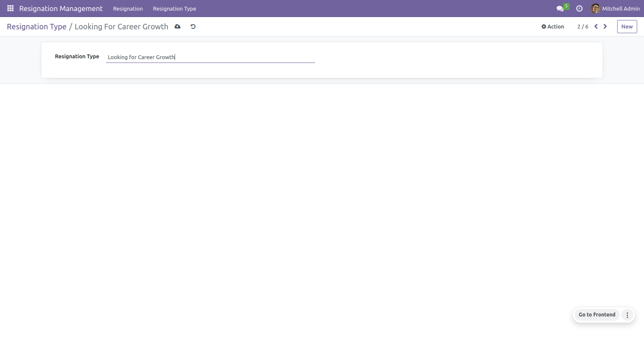Click the Looking For Career Growth breadcrumb title
This screenshot has width=644, height=342.
click(x=121, y=26)
